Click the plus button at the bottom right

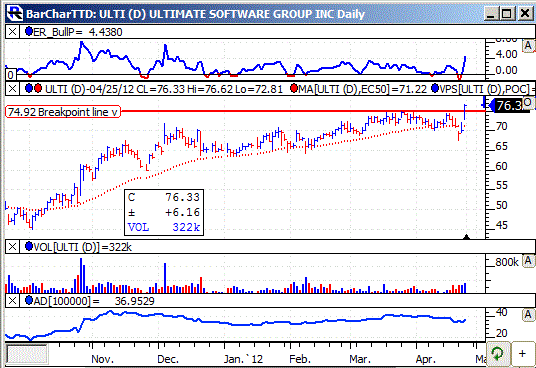pyautogui.click(x=522, y=353)
